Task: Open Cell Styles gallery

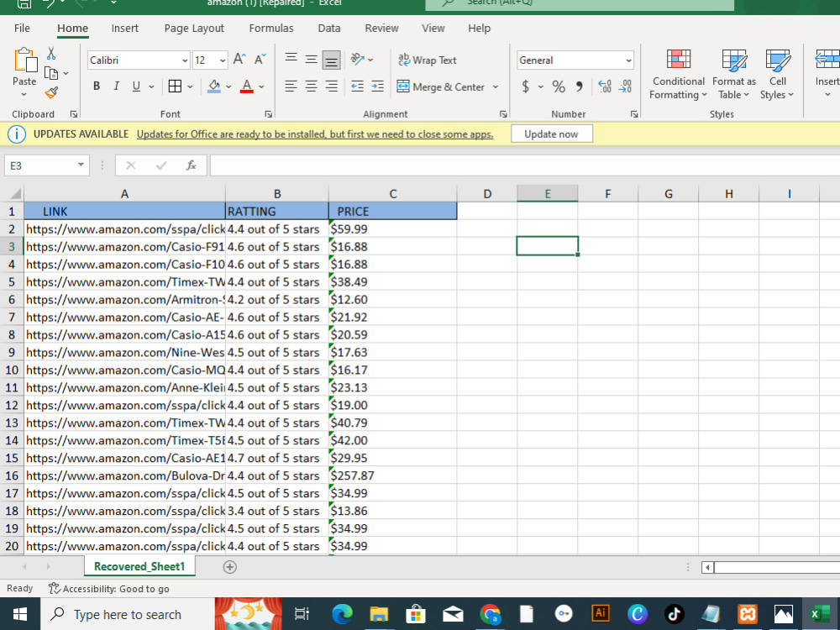Action: 777,75
